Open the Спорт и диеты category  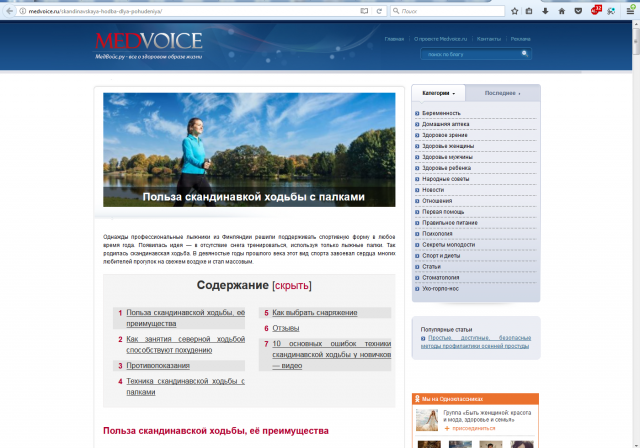pos(441,256)
